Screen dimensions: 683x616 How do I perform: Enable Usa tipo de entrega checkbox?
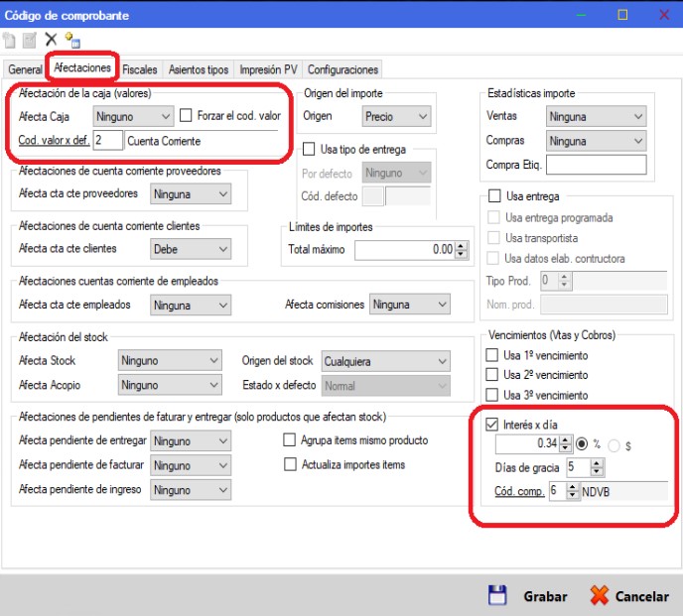(x=309, y=149)
